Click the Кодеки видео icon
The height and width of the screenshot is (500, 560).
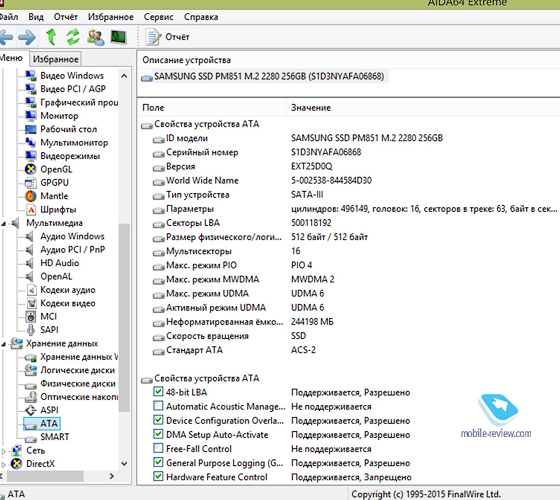pyautogui.click(x=31, y=303)
